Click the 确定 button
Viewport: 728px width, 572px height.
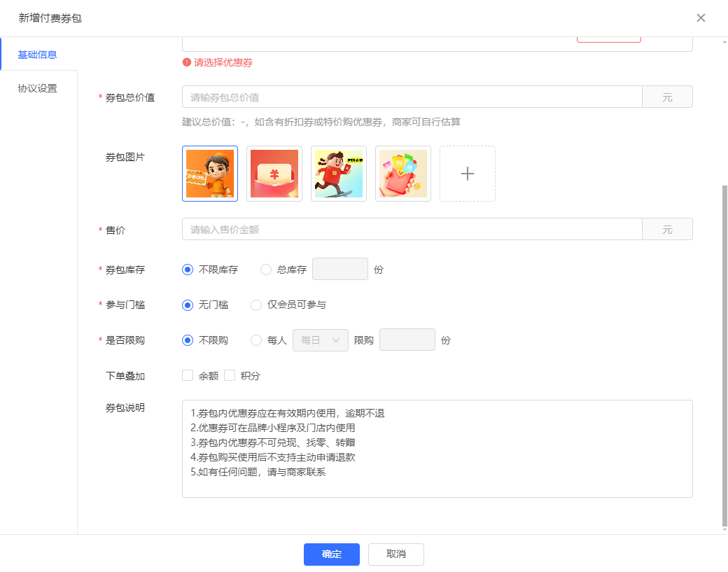[332, 554]
